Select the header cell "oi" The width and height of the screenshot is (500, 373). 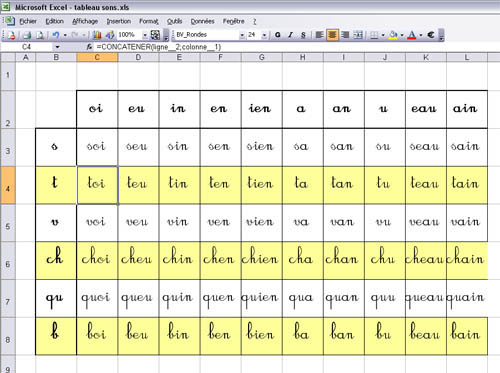(x=97, y=109)
